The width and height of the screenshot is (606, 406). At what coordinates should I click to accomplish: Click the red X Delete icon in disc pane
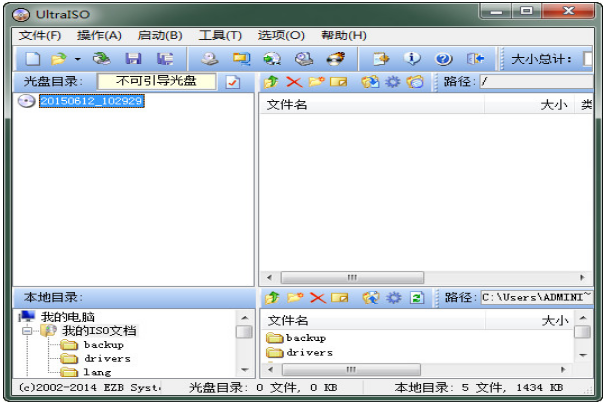point(294,82)
